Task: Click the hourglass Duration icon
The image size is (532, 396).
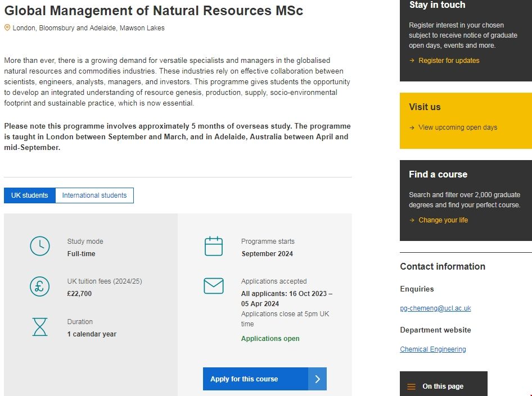Action: [x=40, y=327]
